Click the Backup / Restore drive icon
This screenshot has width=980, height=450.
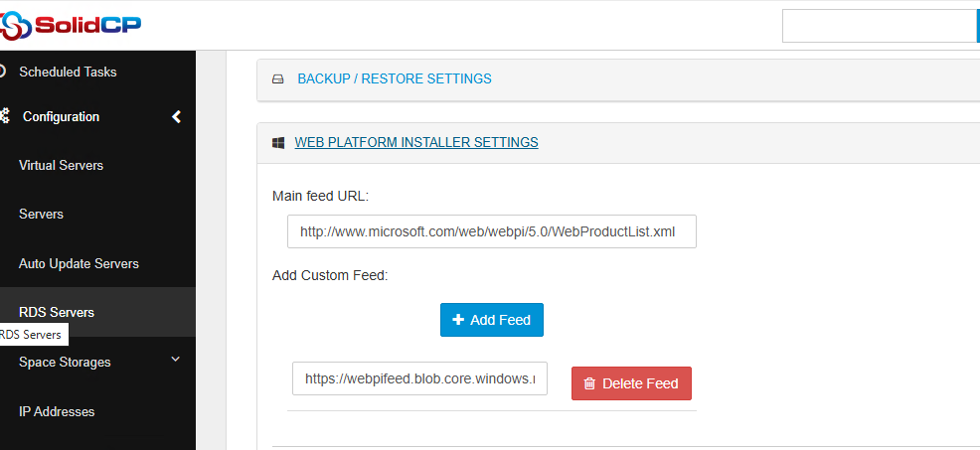pos(278,79)
